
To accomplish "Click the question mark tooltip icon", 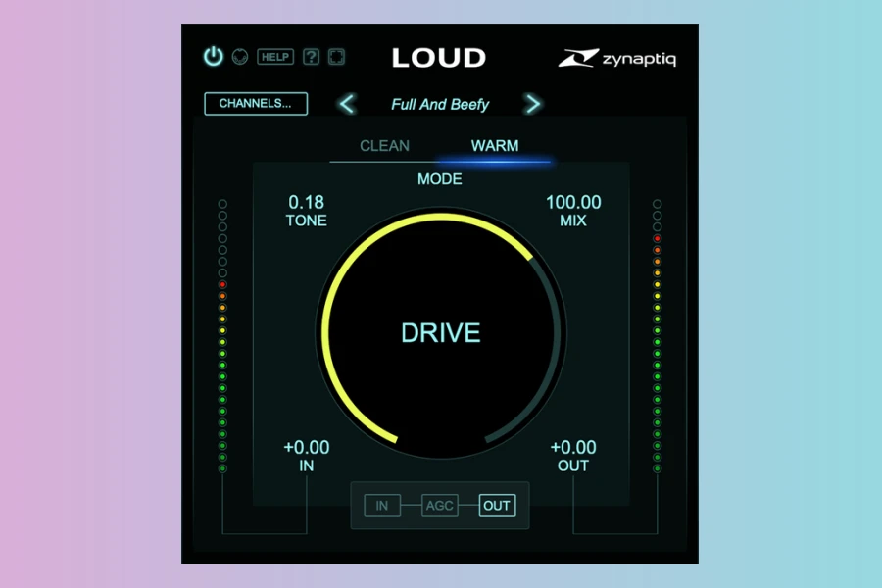I will pos(311,57).
